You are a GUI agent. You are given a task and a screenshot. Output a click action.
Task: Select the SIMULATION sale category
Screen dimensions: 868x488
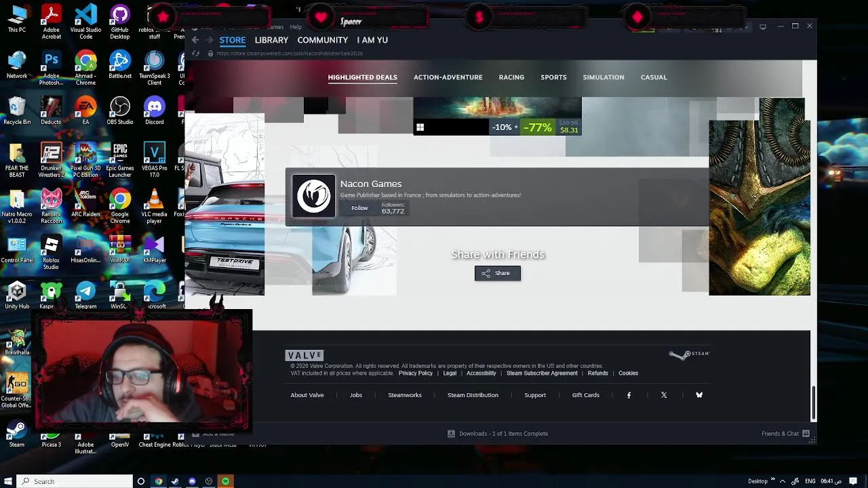point(604,77)
